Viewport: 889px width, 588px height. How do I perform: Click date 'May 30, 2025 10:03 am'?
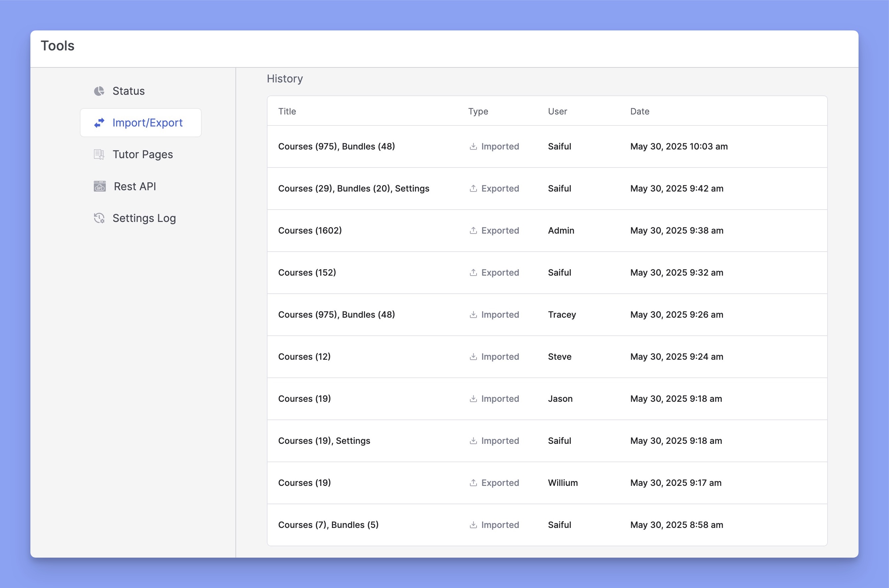[x=679, y=146]
